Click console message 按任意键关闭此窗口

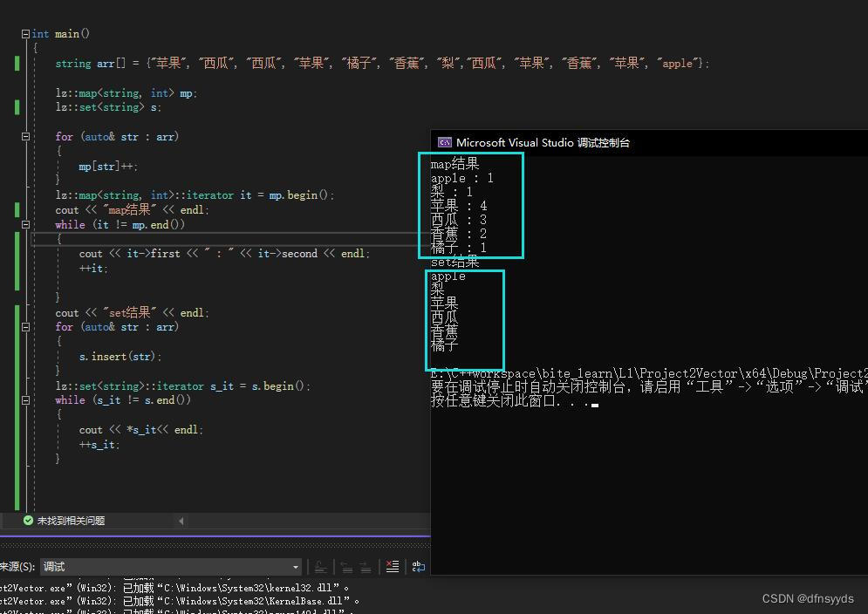[x=515, y=401]
